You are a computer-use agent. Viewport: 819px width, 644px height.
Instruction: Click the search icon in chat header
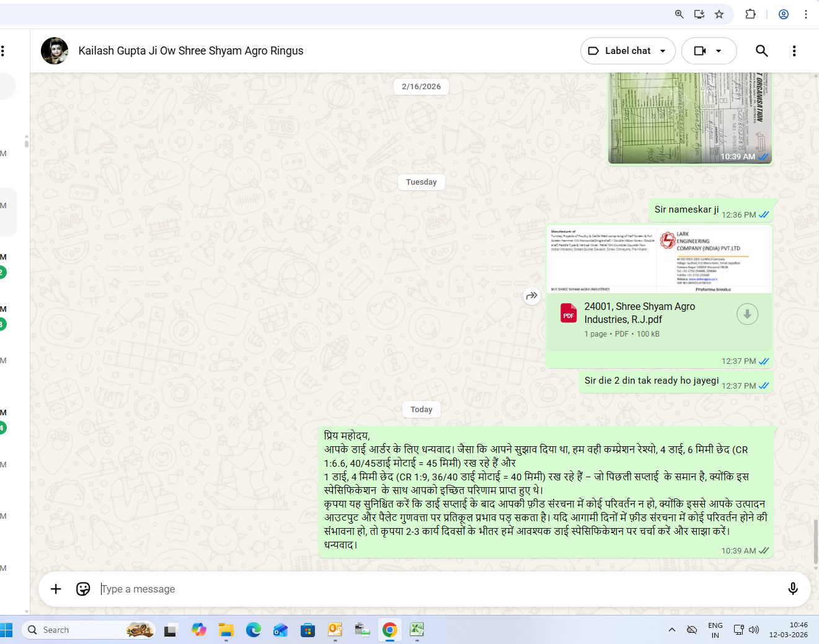pyautogui.click(x=761, y=51)
